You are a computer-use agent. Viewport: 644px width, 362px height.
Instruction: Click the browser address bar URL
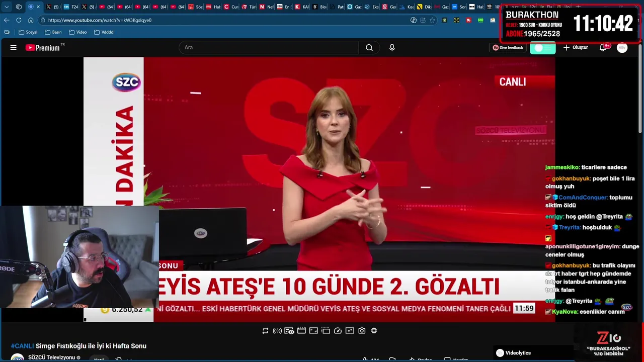[x=100, y=20]
